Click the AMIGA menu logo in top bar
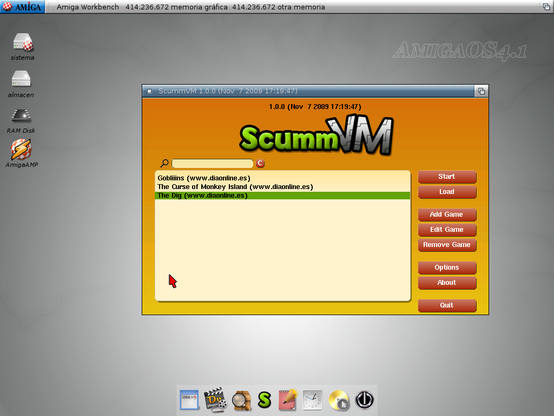Screen dimensions: 554x416 point(22,7)
